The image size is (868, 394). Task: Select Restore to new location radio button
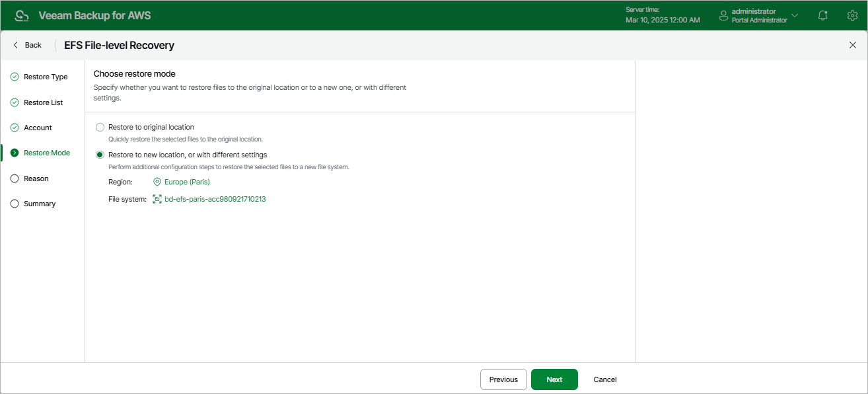pyautogui.click(x=100, y=155)
